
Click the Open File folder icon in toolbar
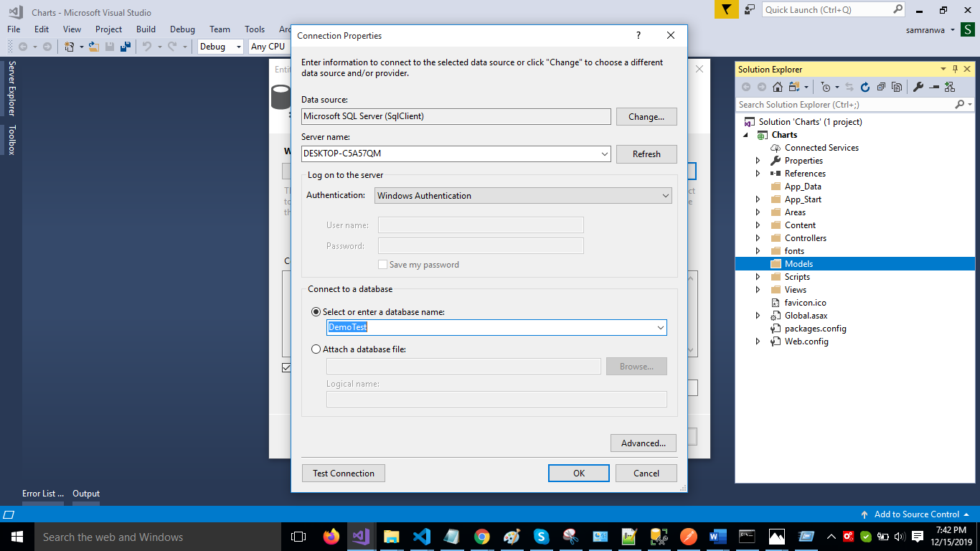93,47
